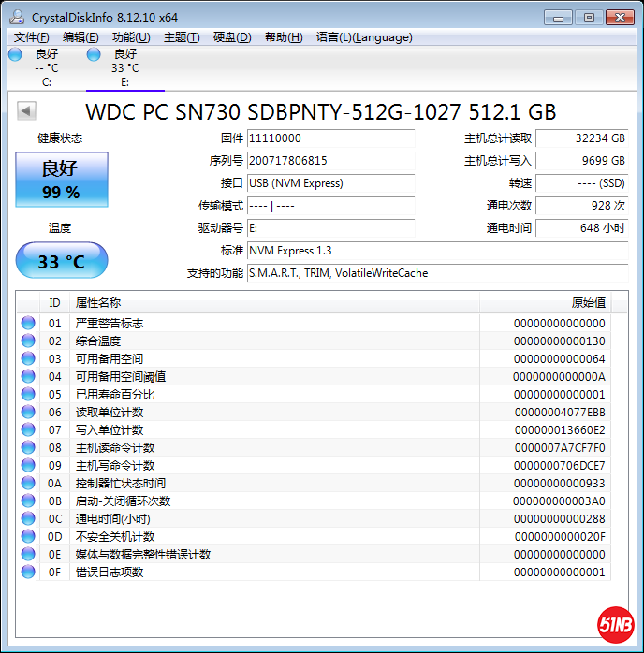Click the 良好 99% health status button

point(62,180)
